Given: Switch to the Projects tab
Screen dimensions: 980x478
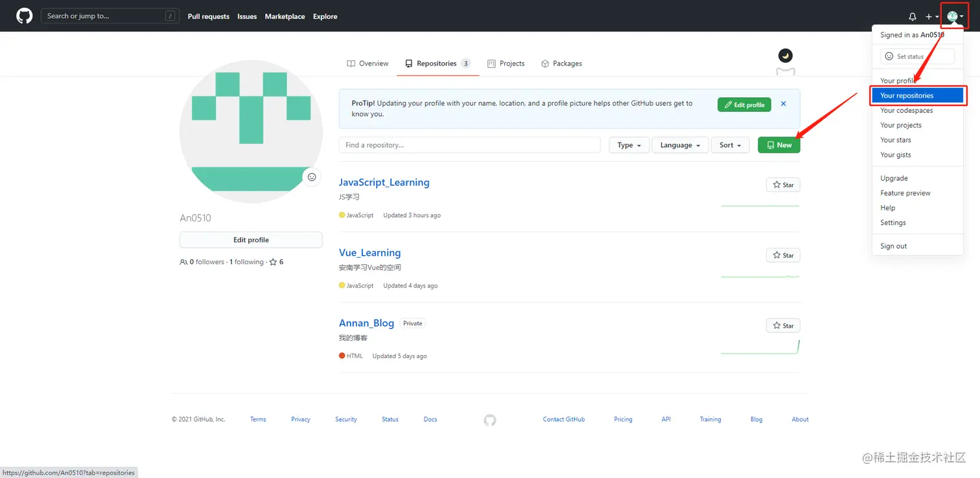Looking at the screenshot, I should tap(506, 63).
